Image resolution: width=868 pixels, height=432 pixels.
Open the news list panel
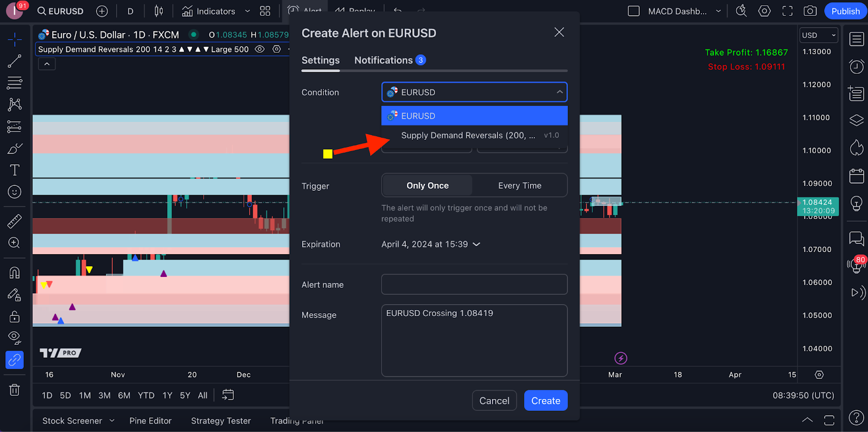click(857, 93)
